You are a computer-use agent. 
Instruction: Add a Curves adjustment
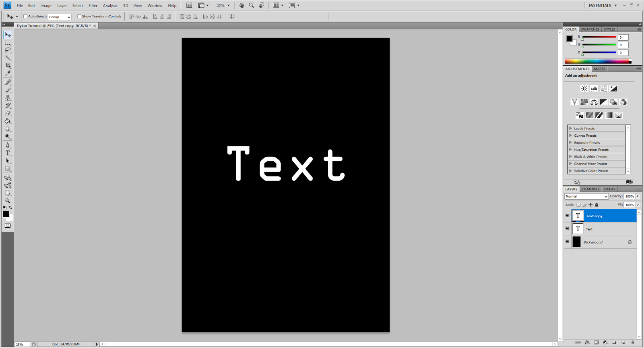[604, 89]
